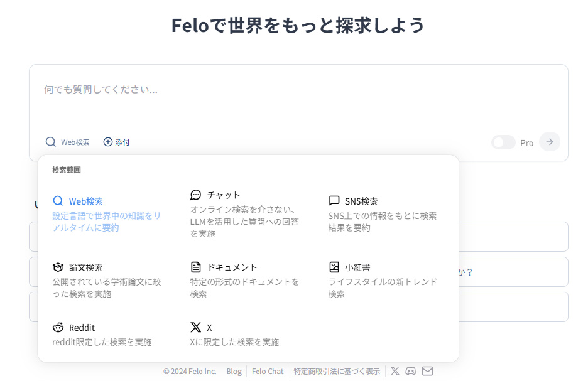Viewport: 588px width, 381px height.
Task: Open 特定商取引法に基づく表示 link
Action: [337, 371]
